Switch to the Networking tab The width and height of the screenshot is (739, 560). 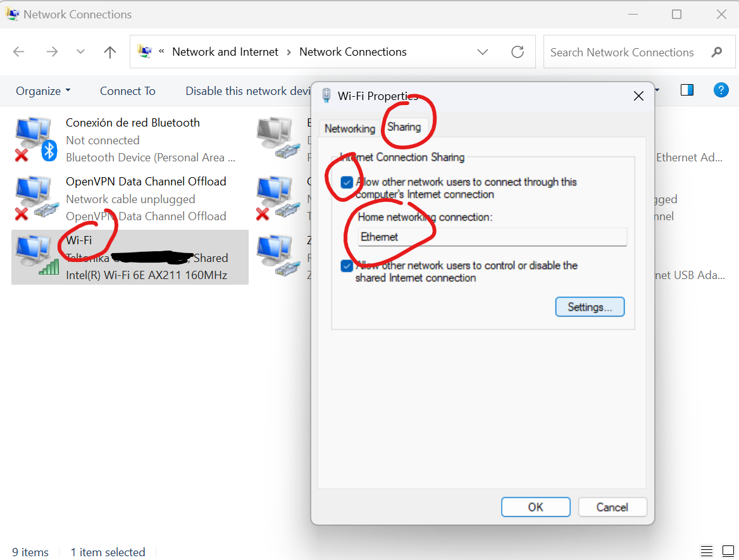349,128
